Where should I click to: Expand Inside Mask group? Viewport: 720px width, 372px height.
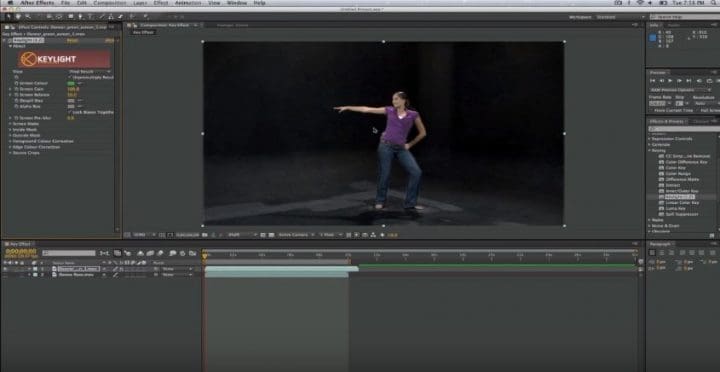click(x=10, y=130)
